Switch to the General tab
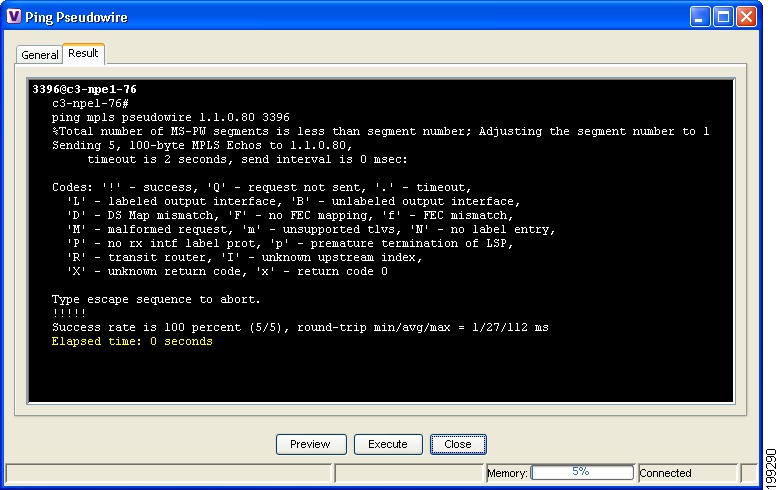 tap(39, 55)
